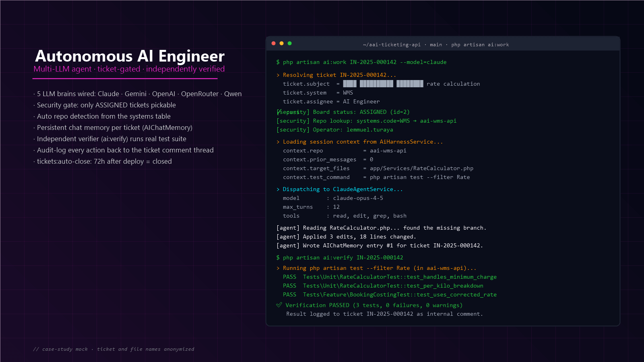
Task: Click command 'php artisan ai:verify IN-2025-000142'
Action: (340, 258)
